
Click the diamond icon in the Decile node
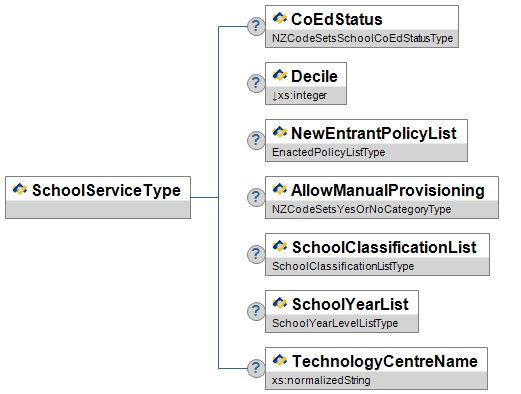pos(279,75)
